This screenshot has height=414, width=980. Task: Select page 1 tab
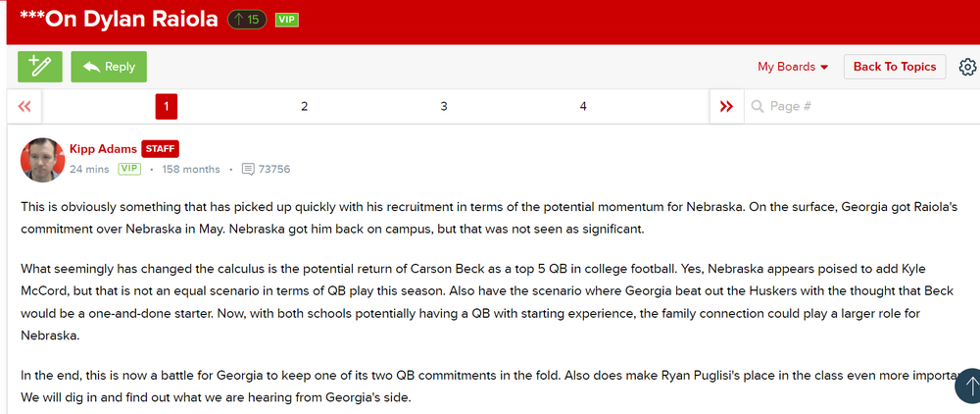click(166, 106)
